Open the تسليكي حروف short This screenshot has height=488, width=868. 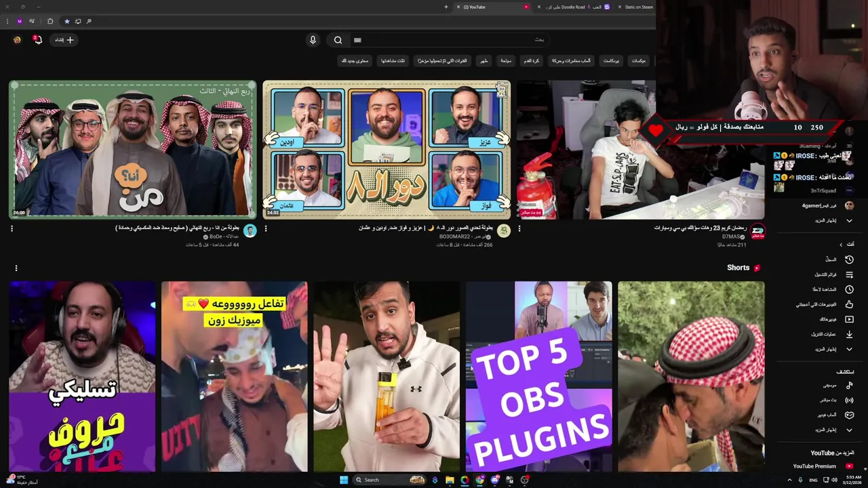click(x=82, y=376)
